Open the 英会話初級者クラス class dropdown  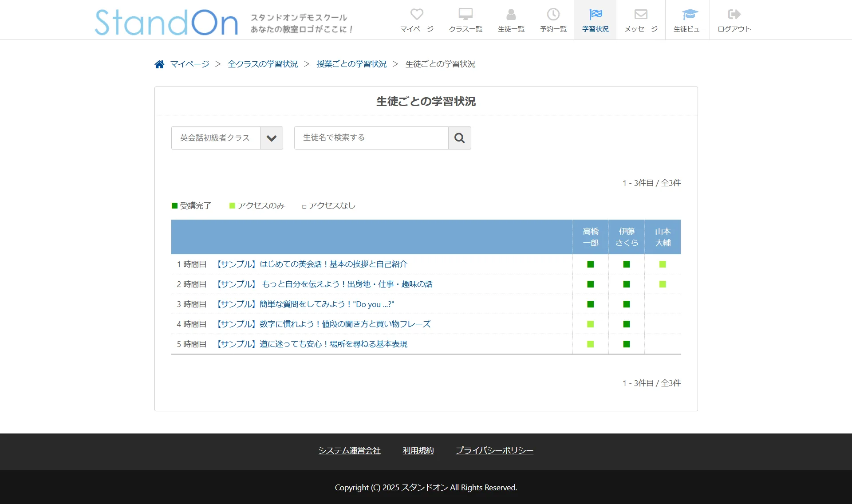pos(216,138)
